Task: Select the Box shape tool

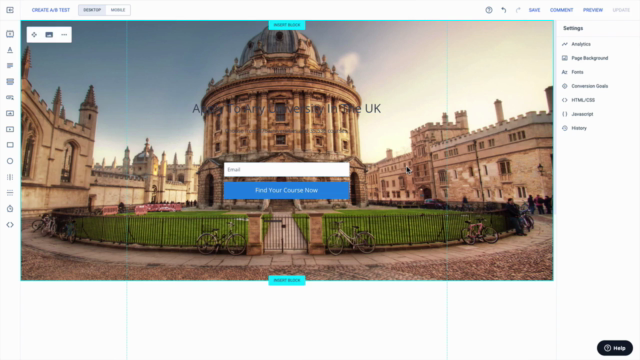Action: coord(10,145)
